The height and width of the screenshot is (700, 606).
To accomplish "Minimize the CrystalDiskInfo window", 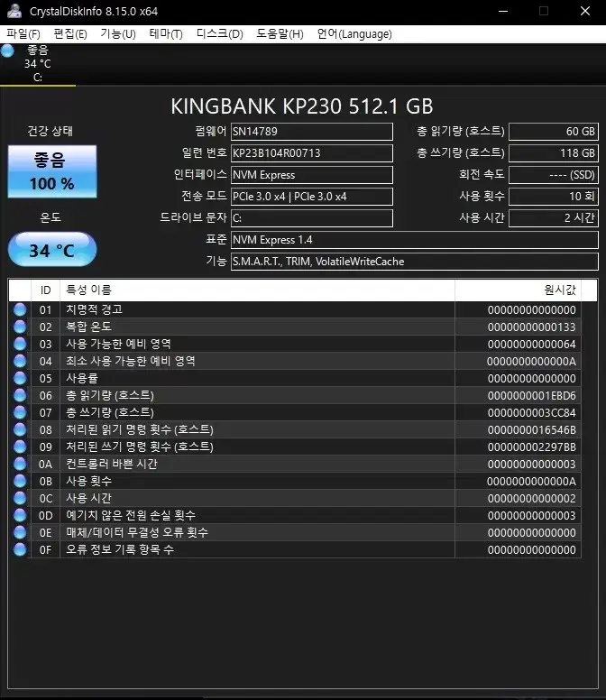I will click(x=503, y=11).
